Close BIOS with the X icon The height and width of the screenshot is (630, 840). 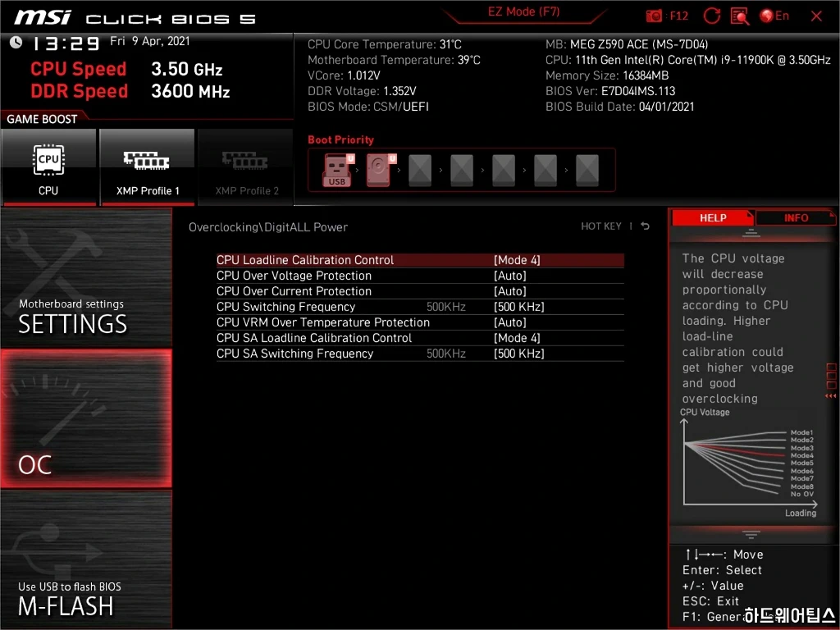point(816,16)
